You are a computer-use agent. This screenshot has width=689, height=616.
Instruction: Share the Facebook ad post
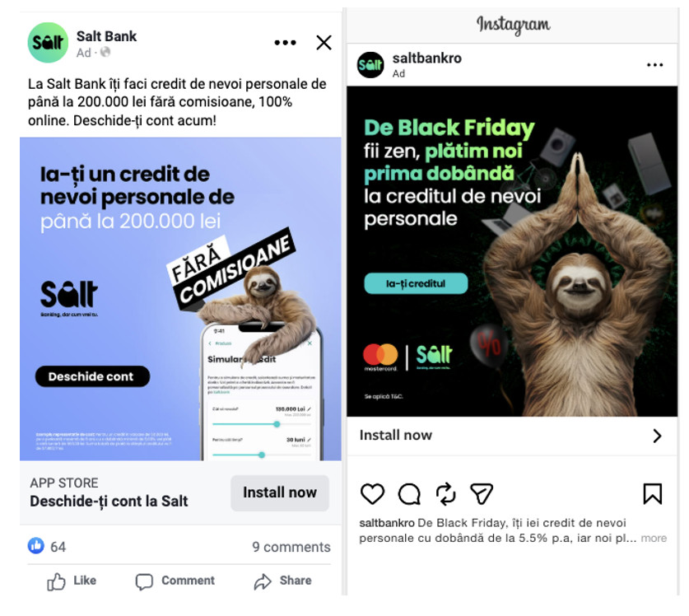coord(282,581)
